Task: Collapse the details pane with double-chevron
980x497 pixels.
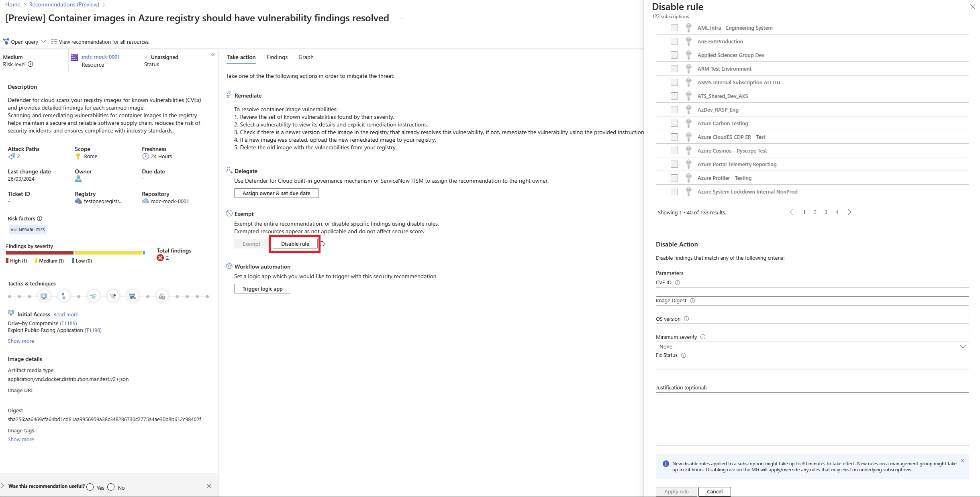Action: click(213, 55)
